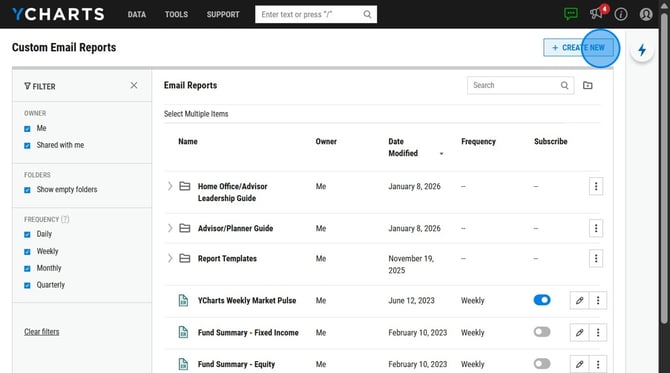Open more options for Fund Summary - Fixed Income
Image resolution: width=670 pixels, height=373 pixels.
(x=598, y=332)
